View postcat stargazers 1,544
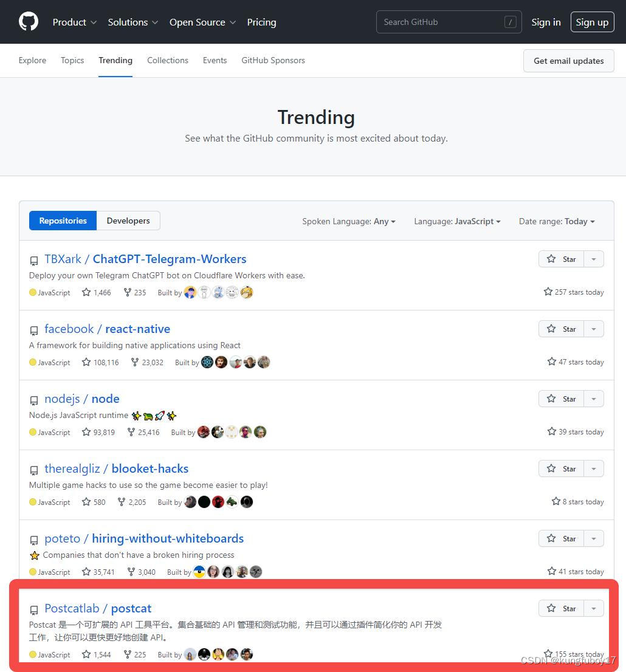 click(97, 654)
